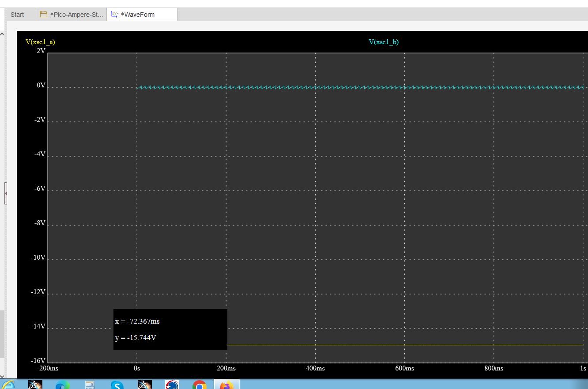Open the Calculator taskbar icon

click(x=90, y=385)
